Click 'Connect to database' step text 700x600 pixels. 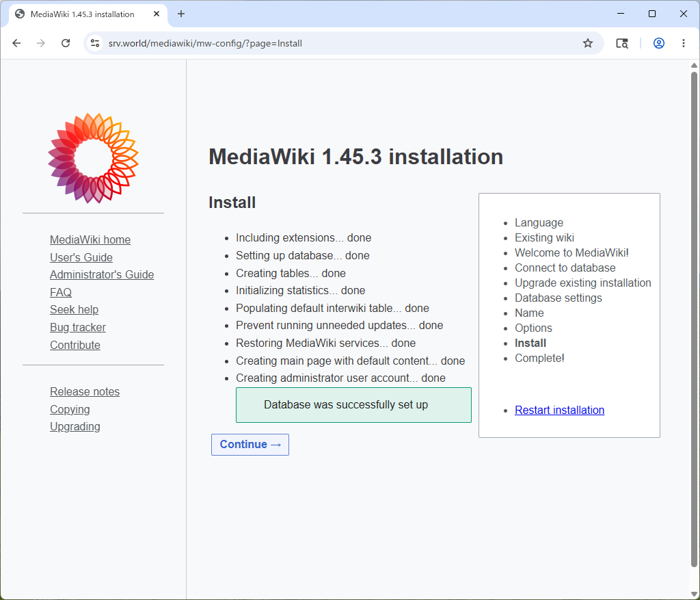(565, 268)
